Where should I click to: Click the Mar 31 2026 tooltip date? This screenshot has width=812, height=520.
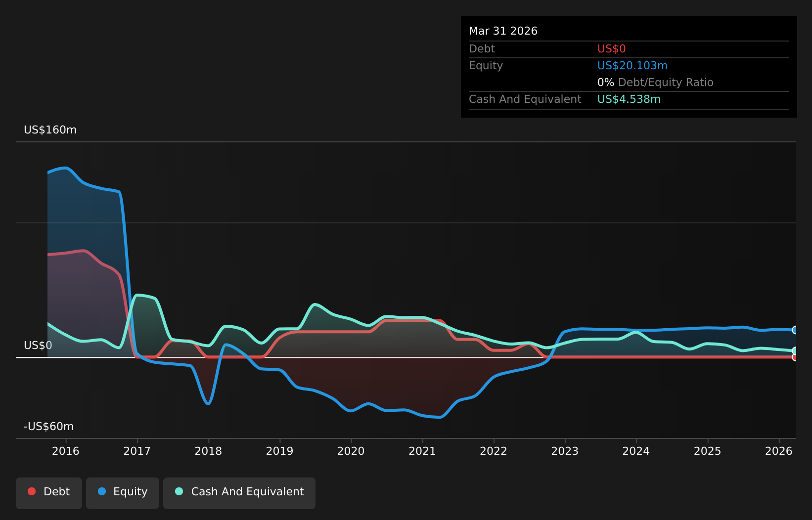click(x=503, y=31)
